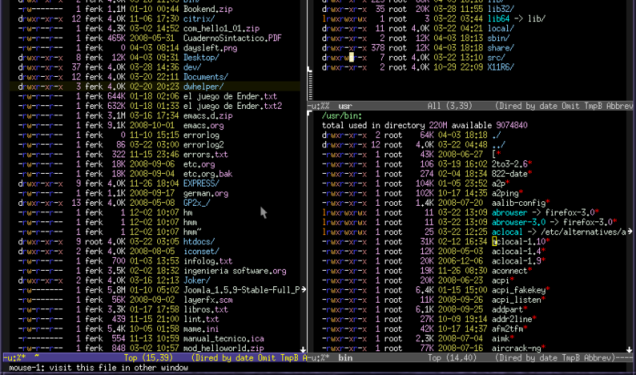Visit the citrix/ directory
The image size is (636, 375).
199,19
